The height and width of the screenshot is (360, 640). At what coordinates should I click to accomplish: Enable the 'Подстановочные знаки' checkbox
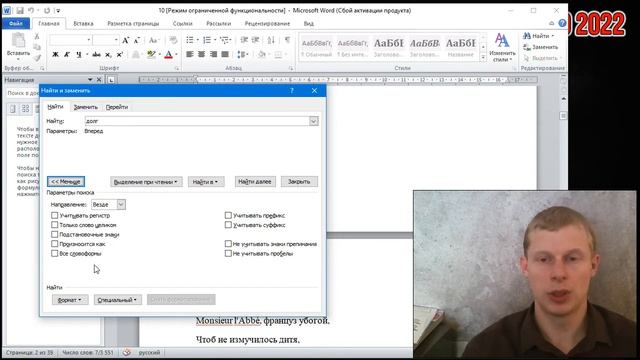tap(55, 234)
